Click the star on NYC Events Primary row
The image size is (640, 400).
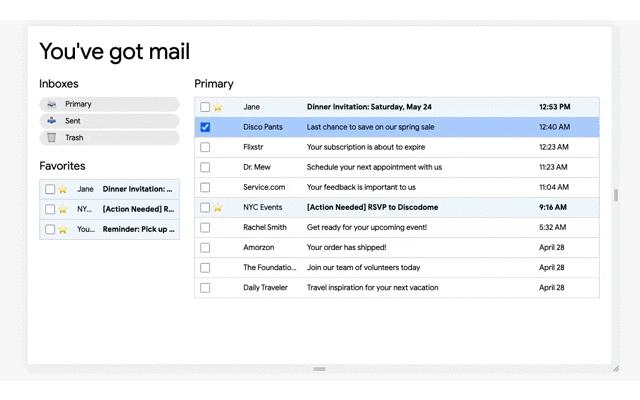point(218,208)
